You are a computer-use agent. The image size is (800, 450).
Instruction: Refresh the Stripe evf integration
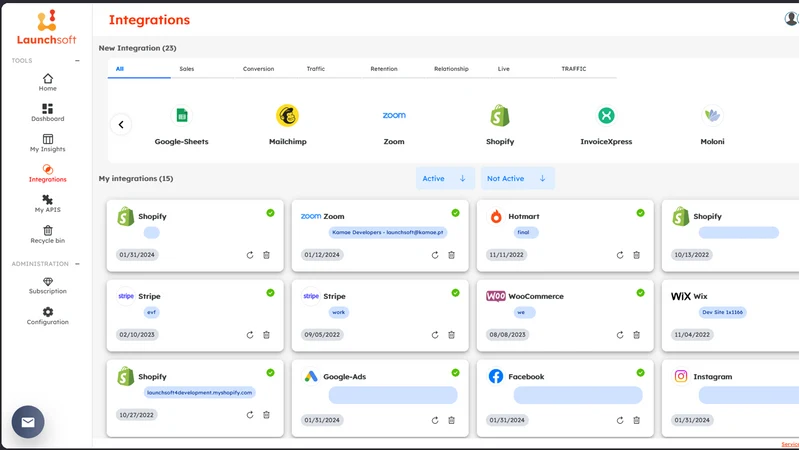(x=250, y=335)
